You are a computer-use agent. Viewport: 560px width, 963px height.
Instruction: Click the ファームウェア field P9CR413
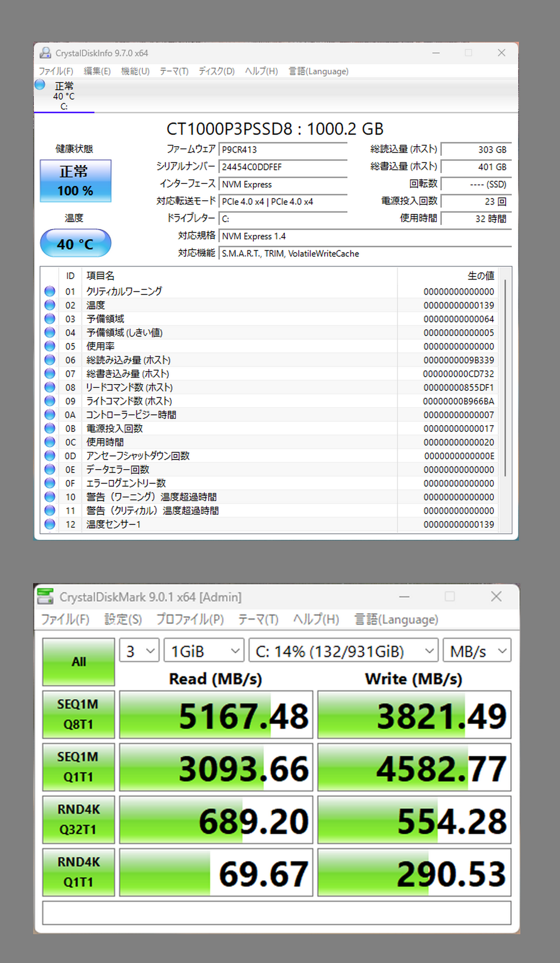coord(283,150)
